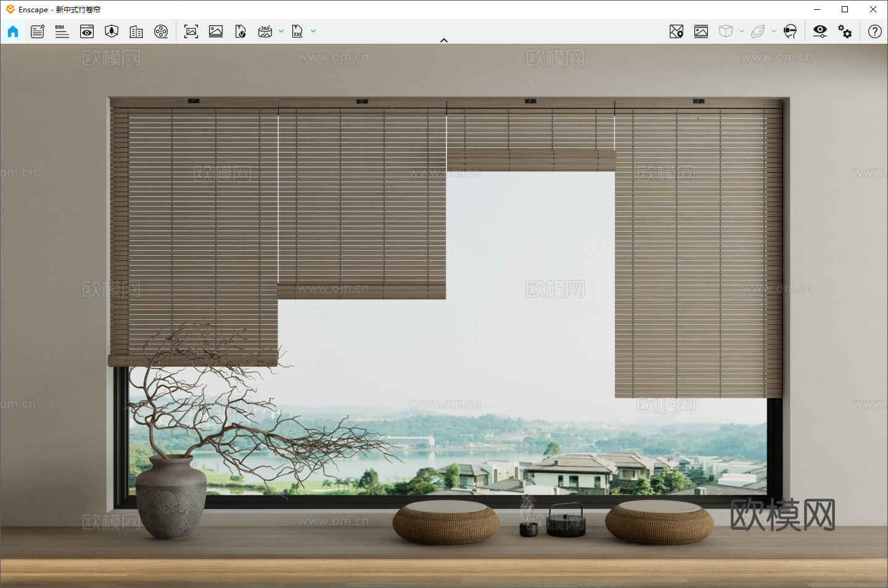Click the Batch Rendering picture icon
Image resolution: width=888 pixels, height=588 pixels.
(x=216, y=31)
